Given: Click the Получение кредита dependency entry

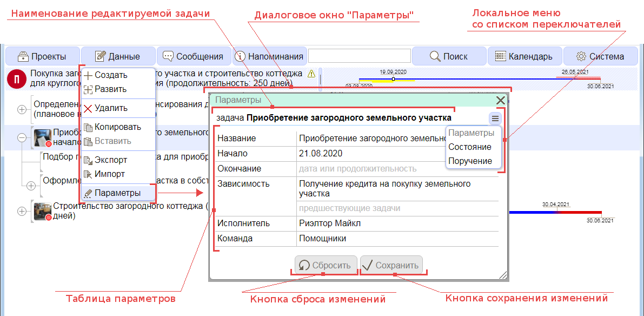Looking at the screenshot, I should click(x=397, y=188).
